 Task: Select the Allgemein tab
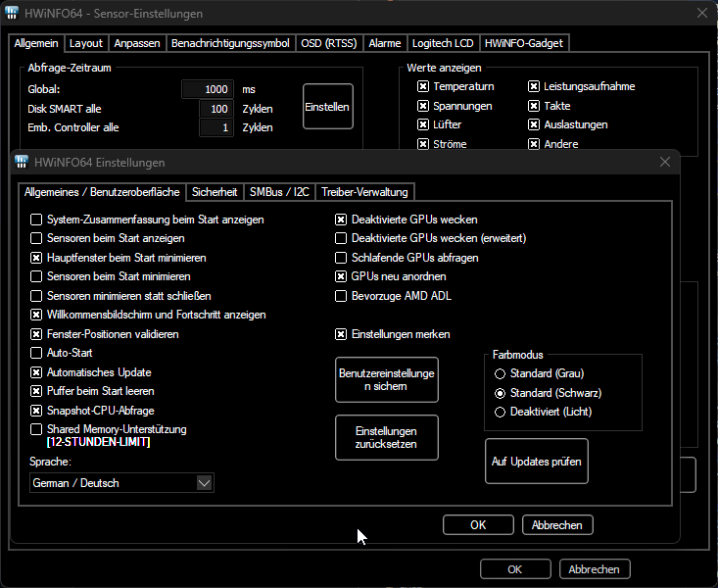36,43
